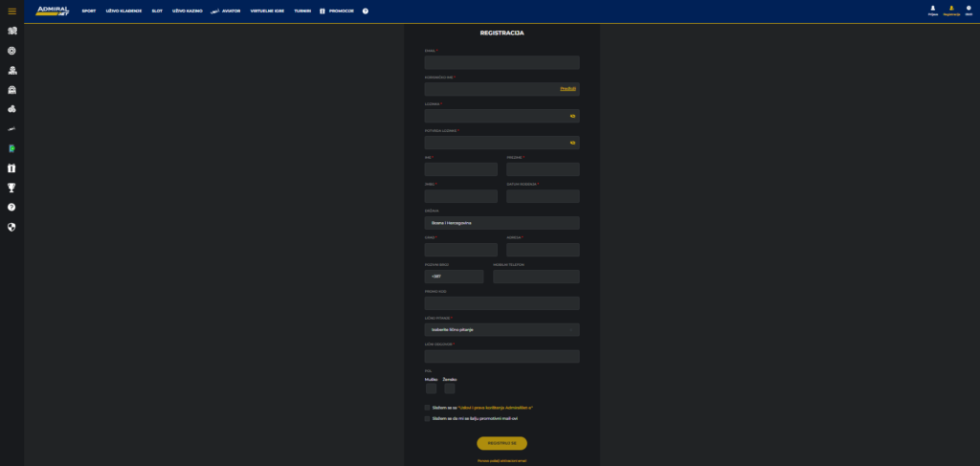Check the promotional emails consent box
Image resolution: width=980 pixels, height=466 pixels.
click(428, 418)
